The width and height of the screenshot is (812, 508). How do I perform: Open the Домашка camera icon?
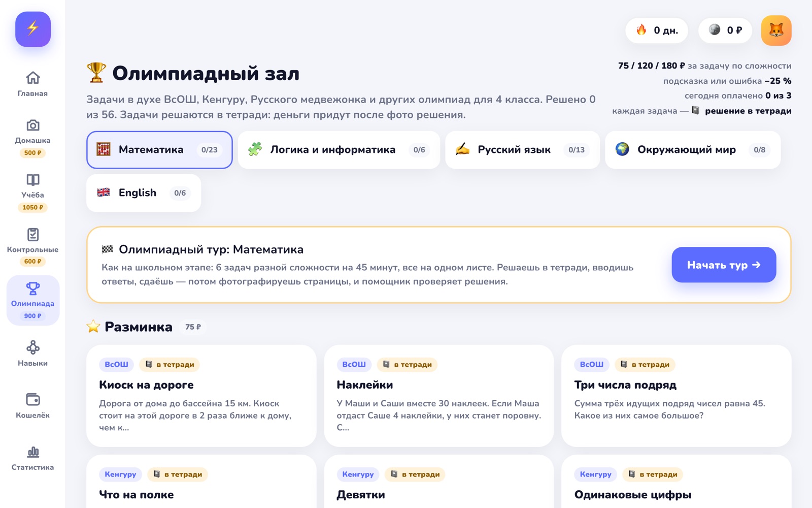[x=33, y=125]
